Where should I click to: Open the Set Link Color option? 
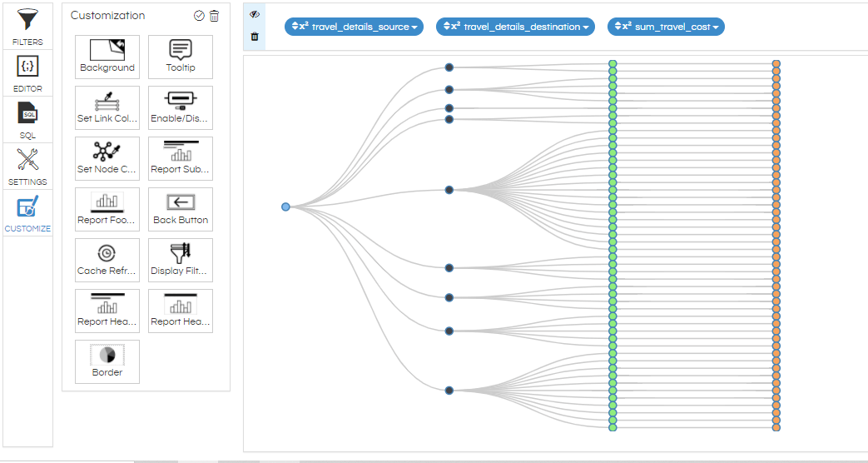[107, 108]
